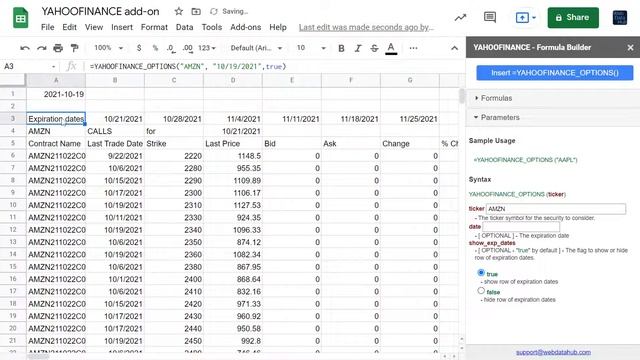Select the CALLS cell

pos(115,131)
